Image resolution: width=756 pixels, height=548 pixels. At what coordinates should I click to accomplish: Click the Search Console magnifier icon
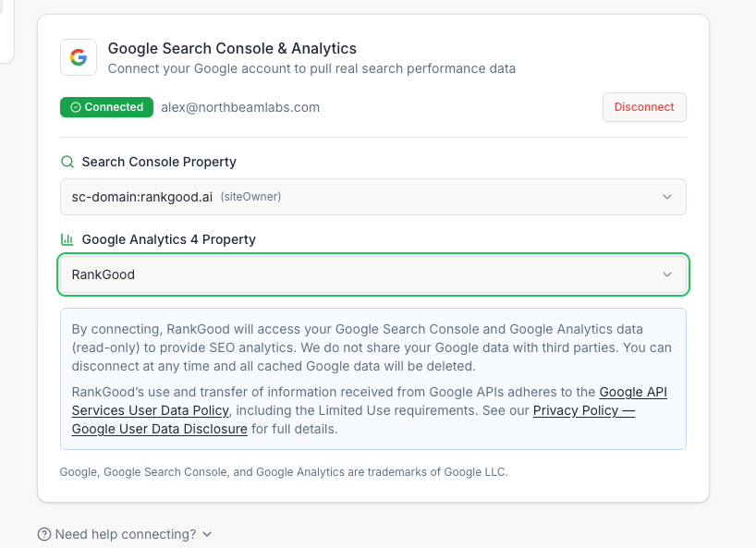67,162
